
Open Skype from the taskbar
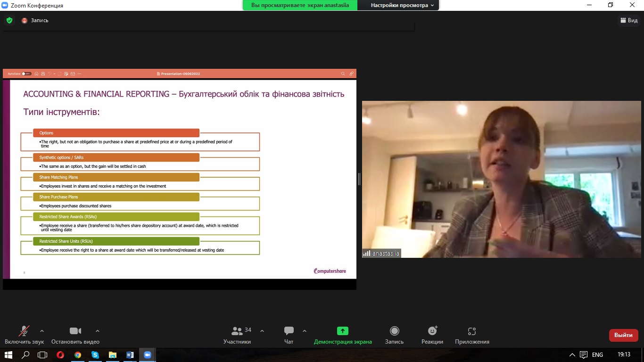(x=95, y=355)
